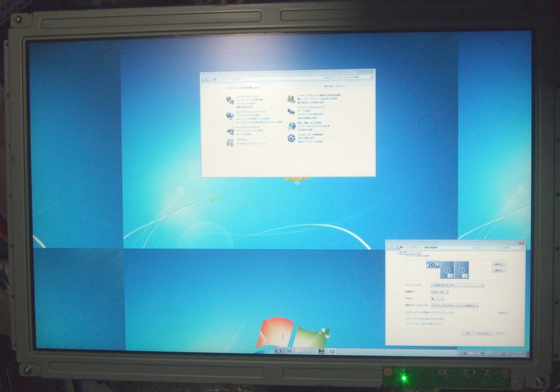
Task: Select monitor 3 in the display arrangement
Action: pyautogui.click(x=447, y=270)
